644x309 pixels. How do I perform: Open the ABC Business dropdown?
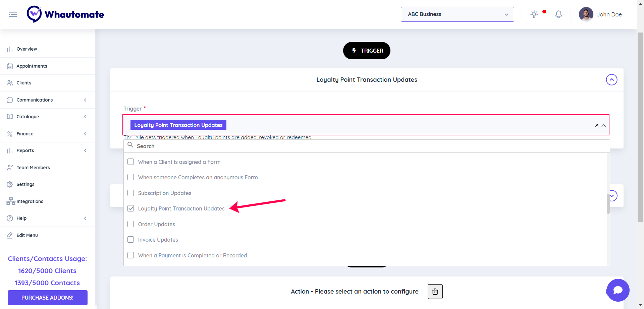pos(457,14)
